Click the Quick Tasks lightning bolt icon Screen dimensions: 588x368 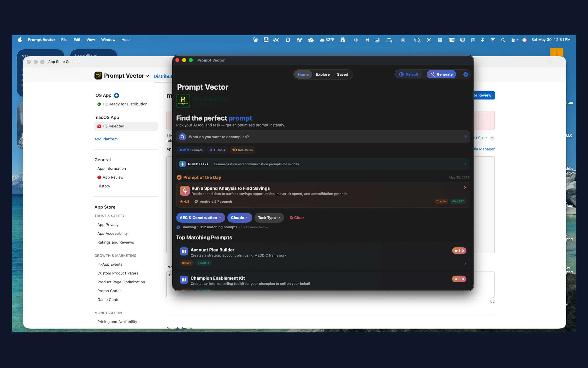click(183, 164)
